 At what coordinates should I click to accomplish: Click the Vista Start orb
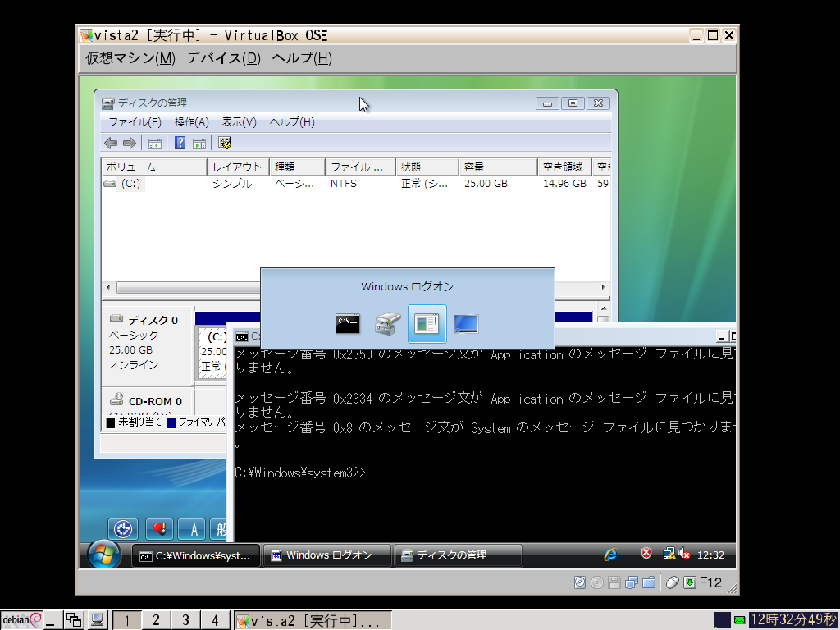coord(103,555)
